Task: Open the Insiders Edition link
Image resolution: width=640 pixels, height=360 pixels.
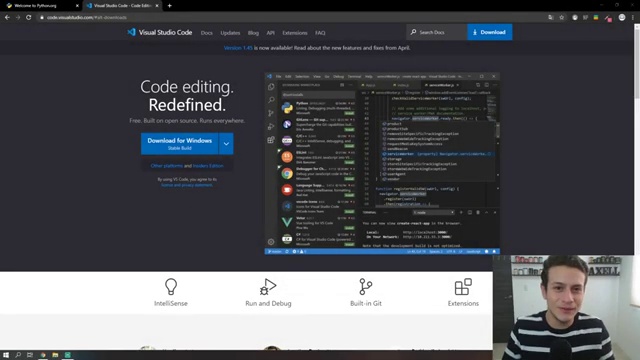Action: [208, 166]
